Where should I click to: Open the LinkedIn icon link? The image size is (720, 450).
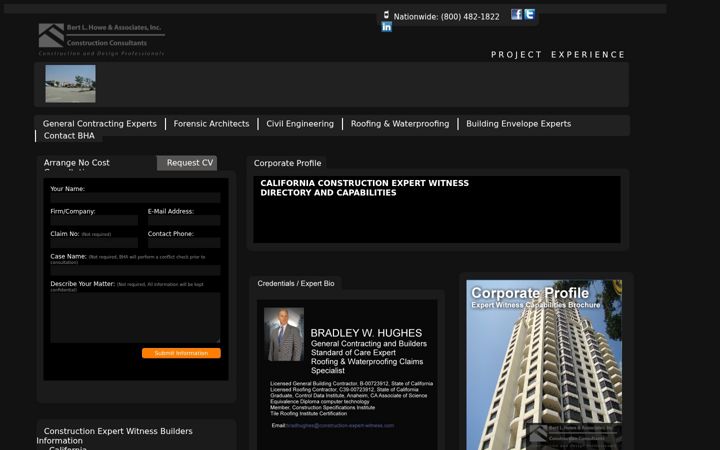coord(387,27)
